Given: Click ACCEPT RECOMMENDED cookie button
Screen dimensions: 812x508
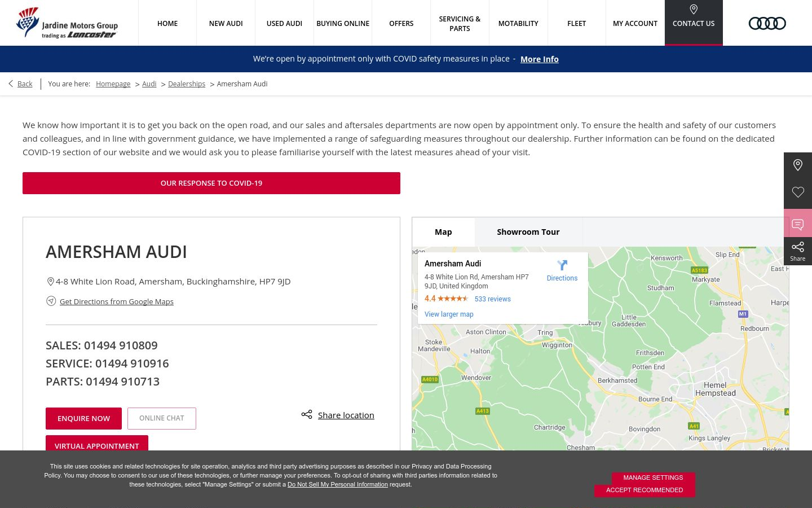Looking at the screenshot, I should [645, 491].
